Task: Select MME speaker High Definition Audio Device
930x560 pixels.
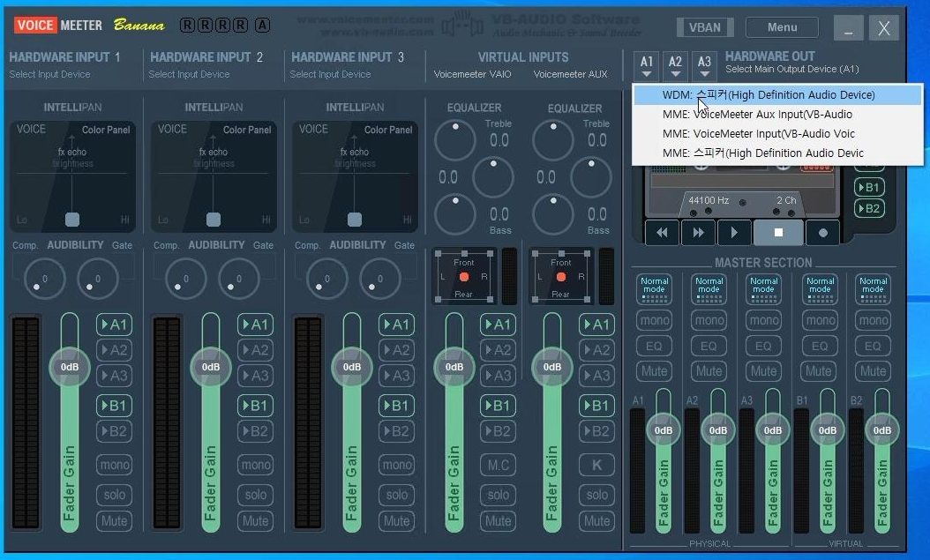Action: [x=777, y=153]
